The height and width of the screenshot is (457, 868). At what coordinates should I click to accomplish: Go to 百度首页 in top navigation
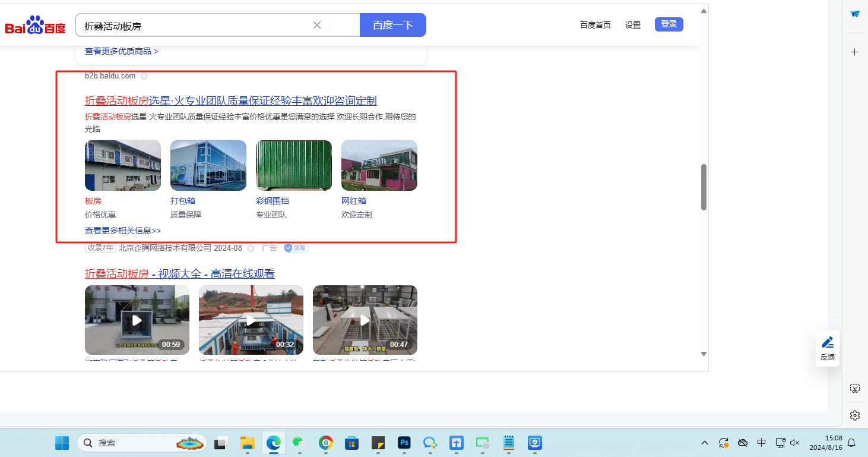click(595, 25)
